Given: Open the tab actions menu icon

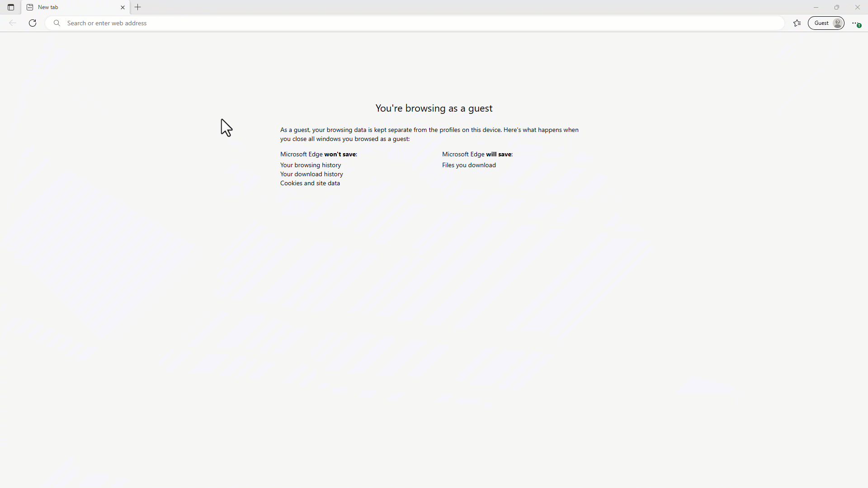Looking at the screenshot, I should (11, 7).
